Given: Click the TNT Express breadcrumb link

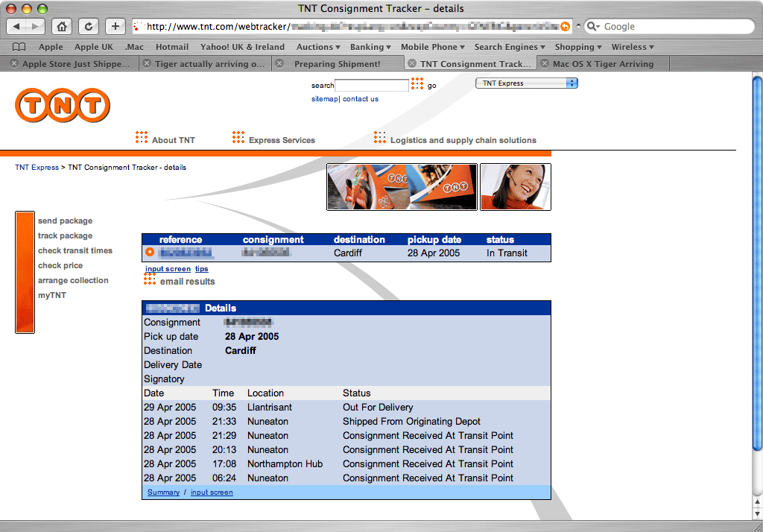Looking at the screenshot, I should (37, 168).
